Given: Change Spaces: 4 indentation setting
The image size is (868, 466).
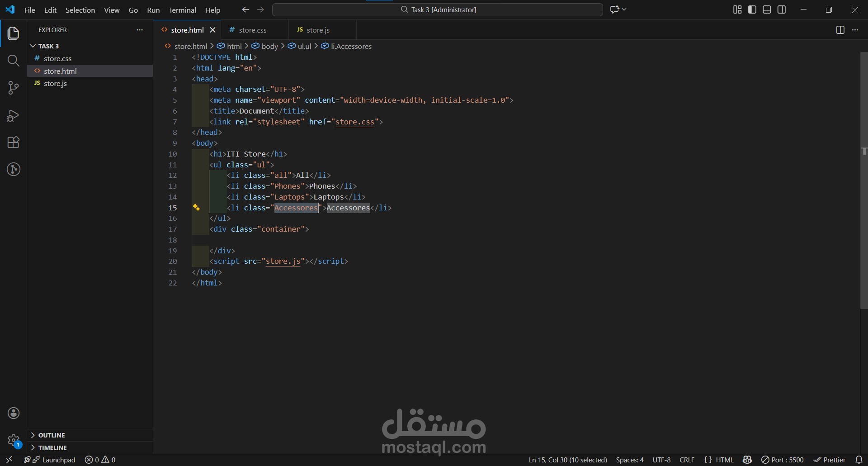Looking at the screenshot, I should pos(630,460).
